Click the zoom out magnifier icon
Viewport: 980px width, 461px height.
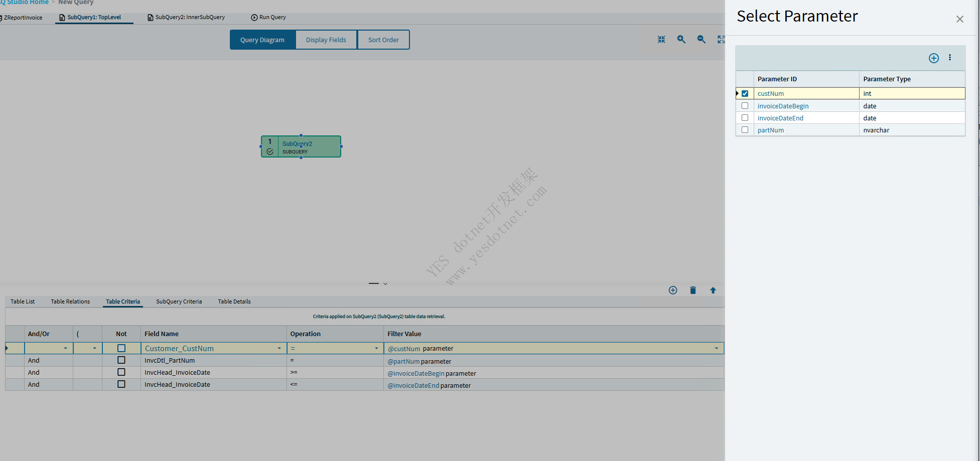[701, 39]
